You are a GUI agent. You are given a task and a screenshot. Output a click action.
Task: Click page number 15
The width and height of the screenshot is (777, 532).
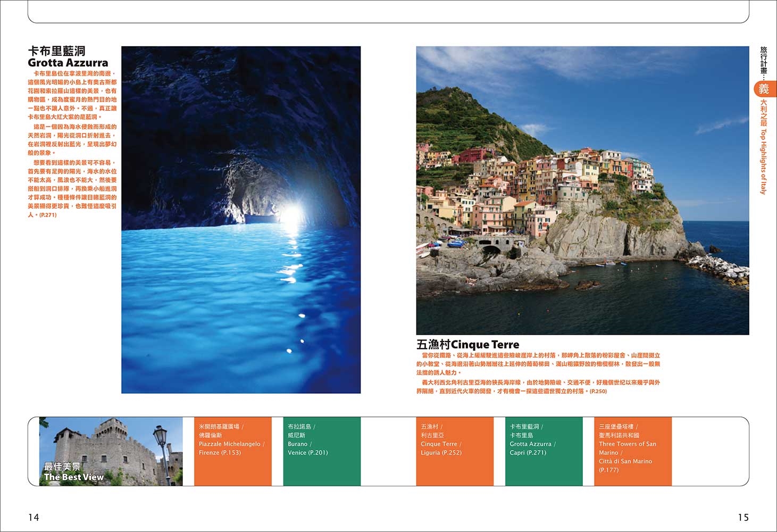[x=743, y=517]
